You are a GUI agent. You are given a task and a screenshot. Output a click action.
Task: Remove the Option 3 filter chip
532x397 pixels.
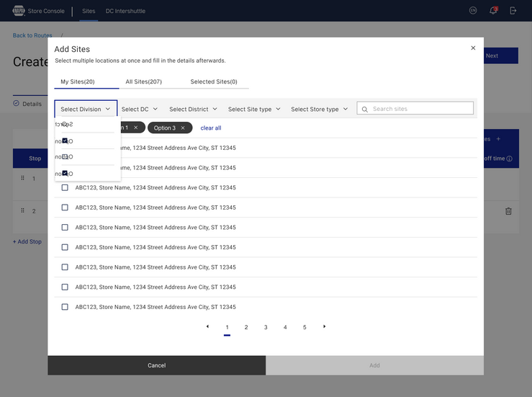[183, 128]
